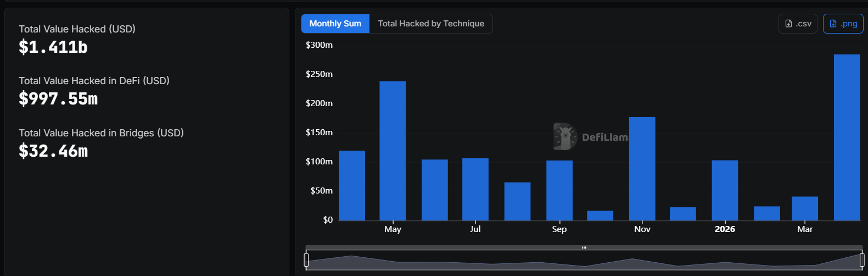
Task: Click the $997.55m DeFi hacked figure
Action: tap(58, 99)
